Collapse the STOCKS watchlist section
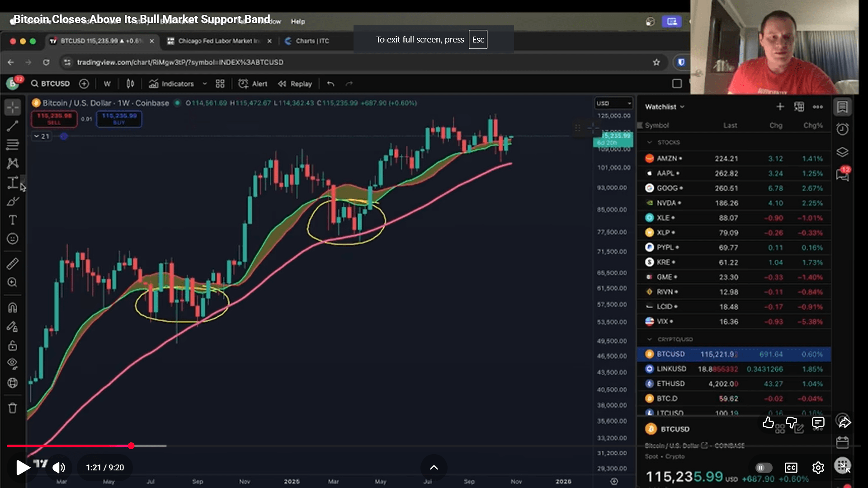868x488 pixels. (650, 142)
